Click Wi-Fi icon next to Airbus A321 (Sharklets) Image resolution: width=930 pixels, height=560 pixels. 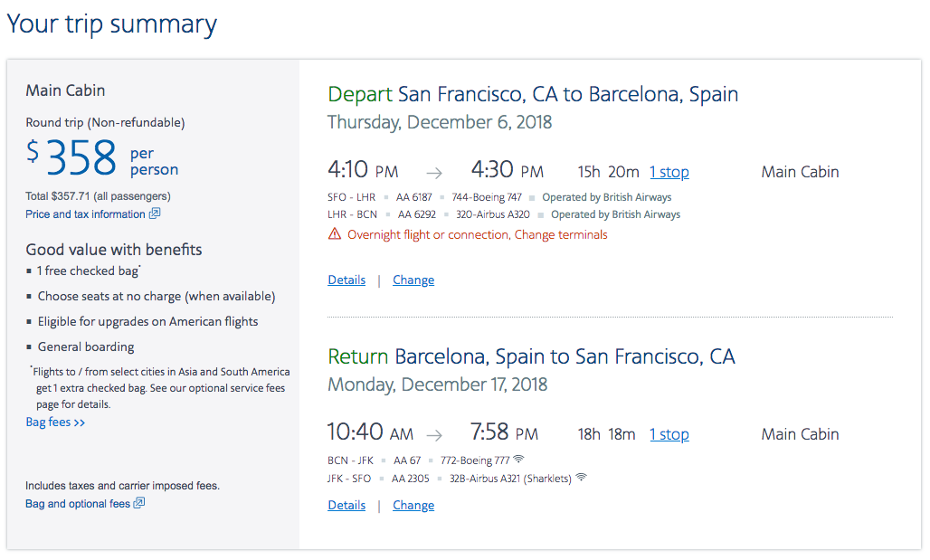tap(581, 478)
